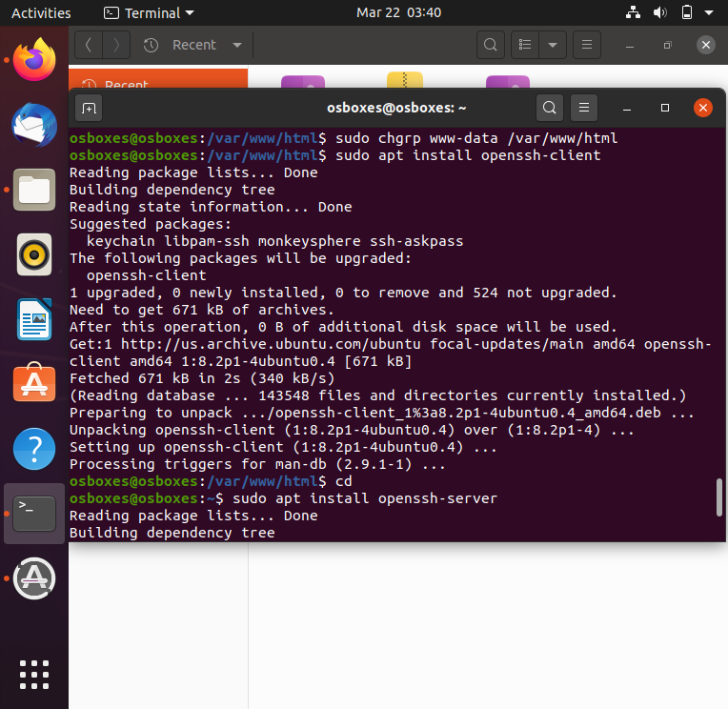Open the Activities overview
The height and width of the screenshot is (709, 728).
click(41, 13)
